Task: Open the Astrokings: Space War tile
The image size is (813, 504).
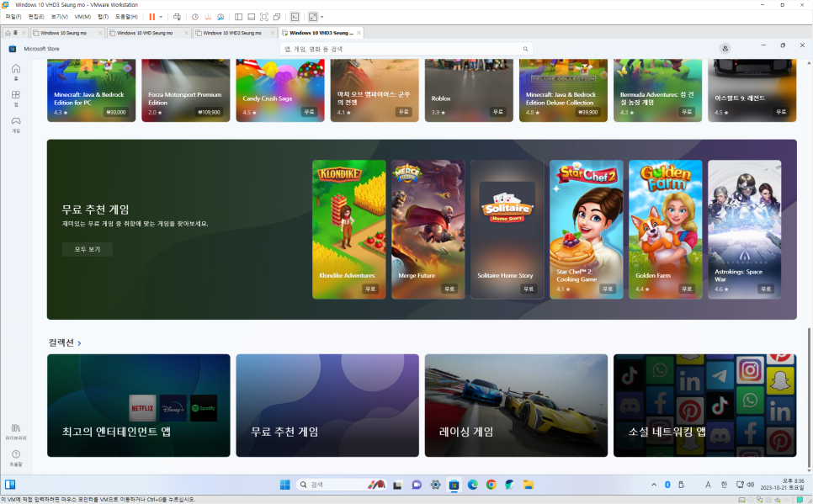Action: pos(745,229)
